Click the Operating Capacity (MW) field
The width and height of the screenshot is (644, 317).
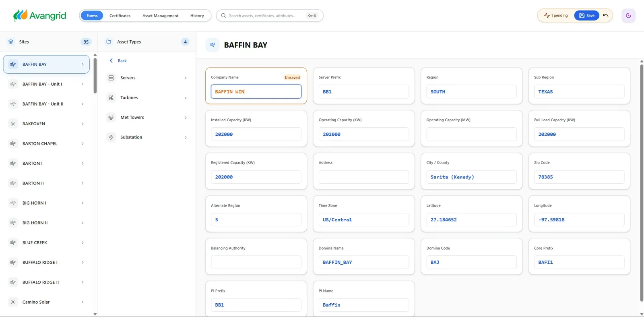pyautogui.click(x=471, y=134)
